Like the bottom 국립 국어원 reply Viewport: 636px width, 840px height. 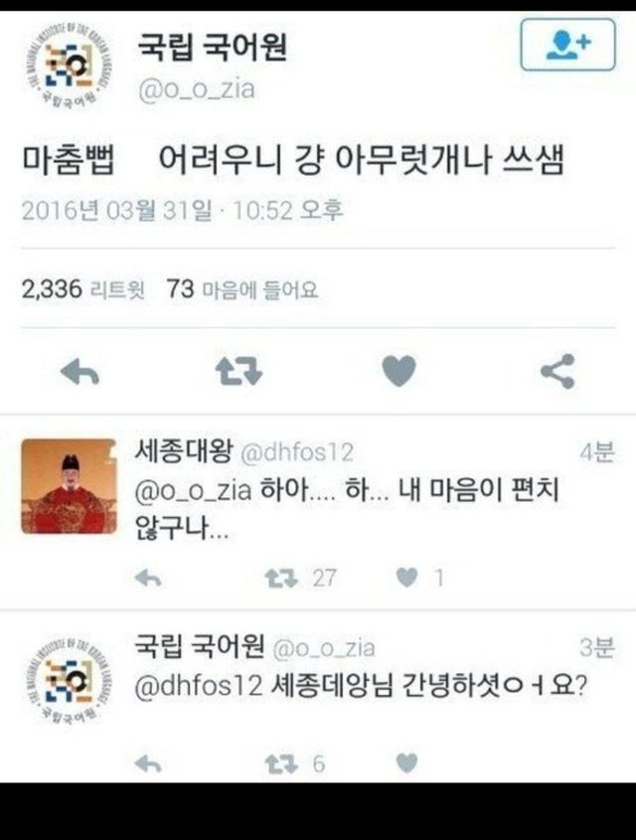406,762
